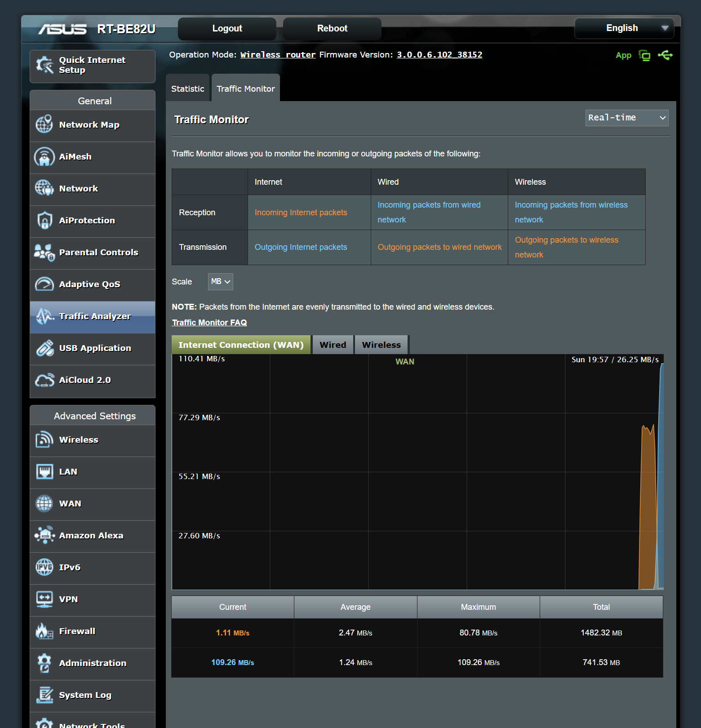
Task: Click the current upload rate 1.11 MB/s
Action: pos(233,633)
